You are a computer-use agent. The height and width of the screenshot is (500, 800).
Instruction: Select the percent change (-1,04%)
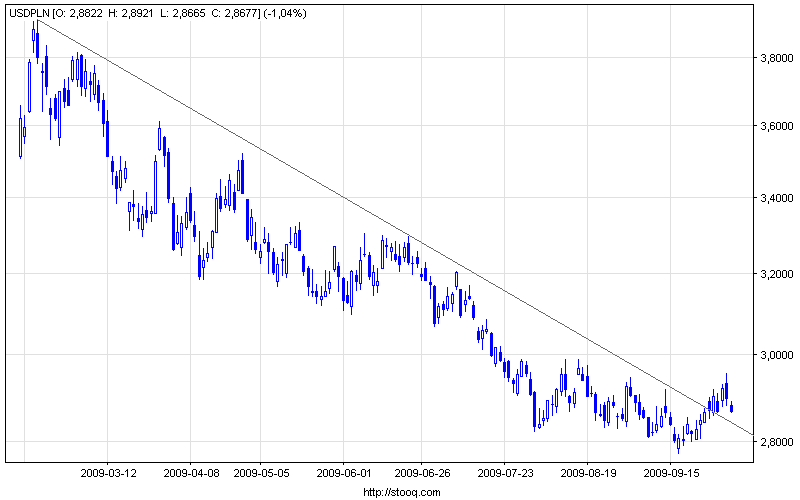pos(285,14)
